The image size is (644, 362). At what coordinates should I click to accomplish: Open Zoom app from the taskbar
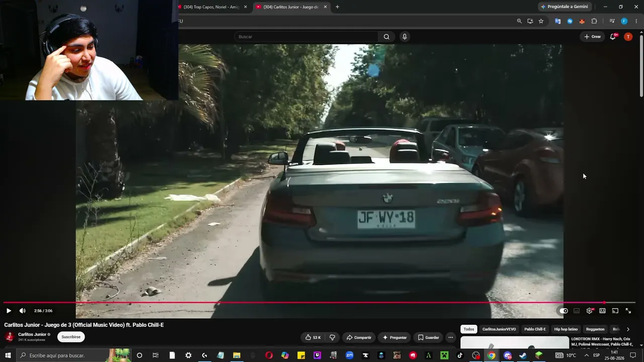pos(349,355)
